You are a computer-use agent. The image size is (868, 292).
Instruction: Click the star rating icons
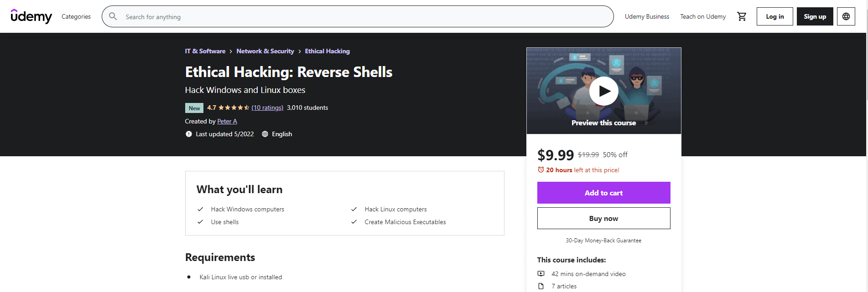tap(234, 108)
